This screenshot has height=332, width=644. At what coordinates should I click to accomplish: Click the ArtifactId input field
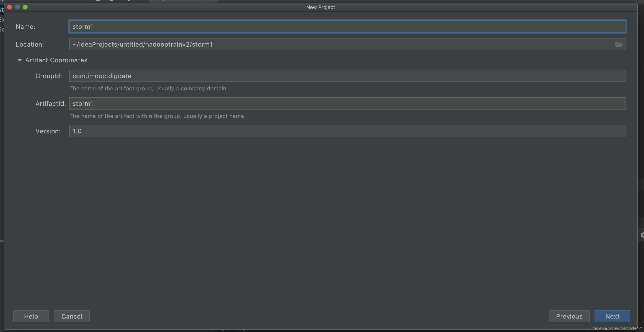click(347, 103)
